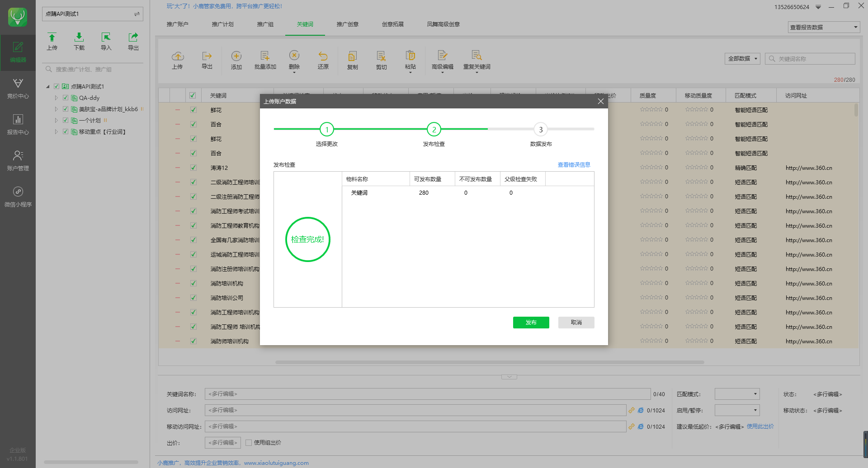Toggle the 移动重点【行业词】 checkbox
868x468 pixels.
66,131
